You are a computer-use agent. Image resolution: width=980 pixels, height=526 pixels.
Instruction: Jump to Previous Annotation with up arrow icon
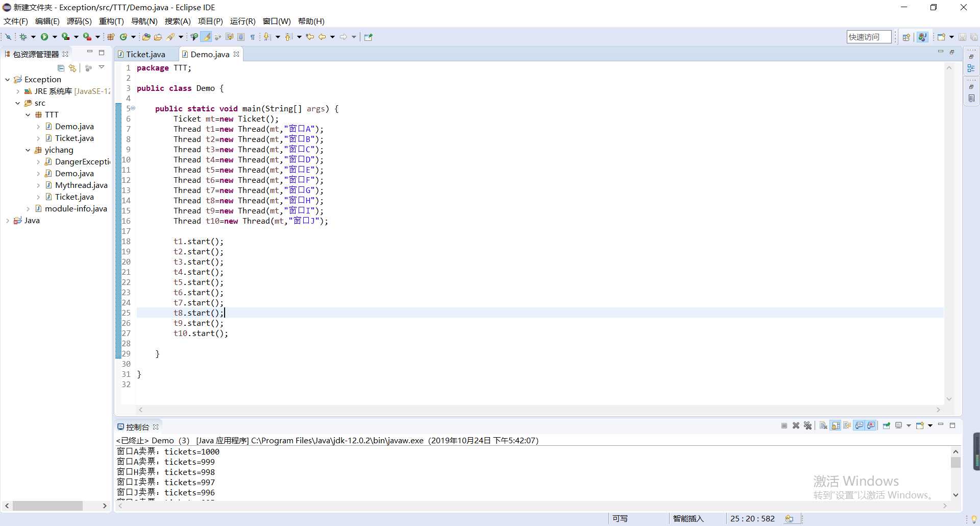pos(288,37)
